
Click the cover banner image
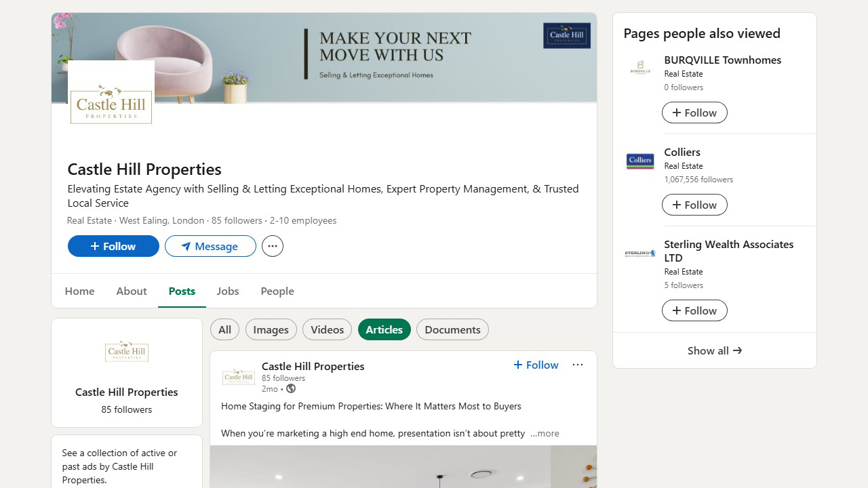point(324,58)
